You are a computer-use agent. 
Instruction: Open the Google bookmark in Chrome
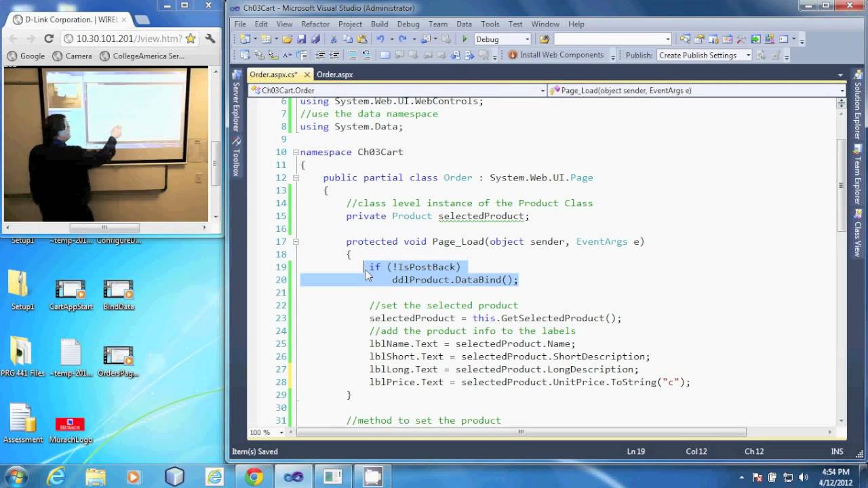pos(26,56)
